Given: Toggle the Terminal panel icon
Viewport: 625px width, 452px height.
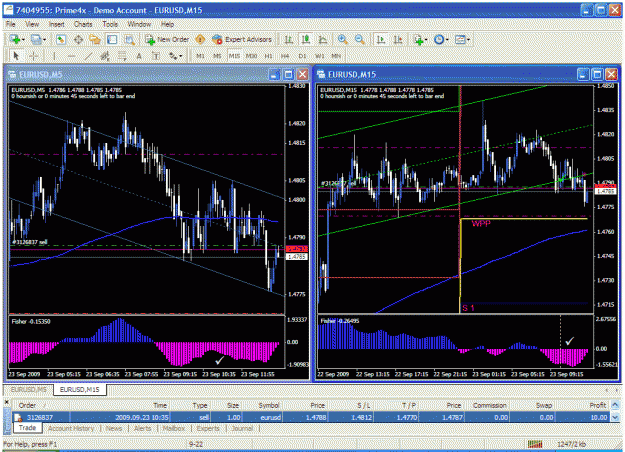Looking at the screenshot, I should pyautogui.click(x=112, y=39).
